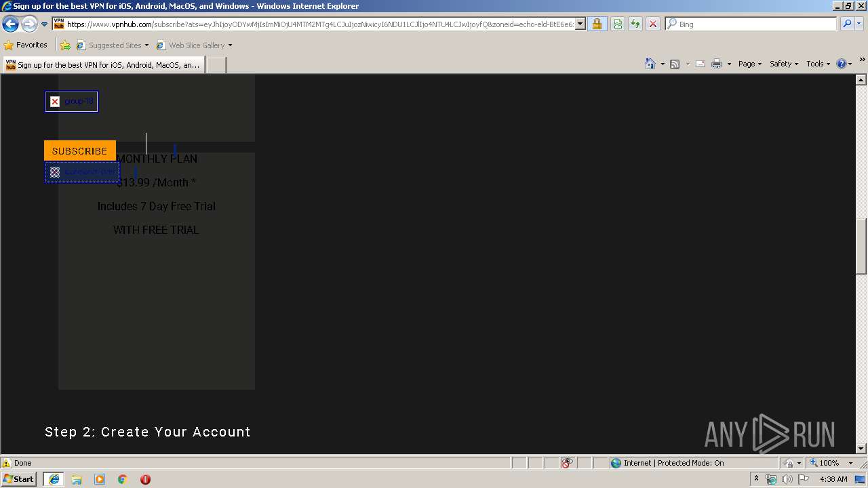Screen dimensions: 868x488
Task: Click the MONTHLY PLAN heading text
Action: 157,159
